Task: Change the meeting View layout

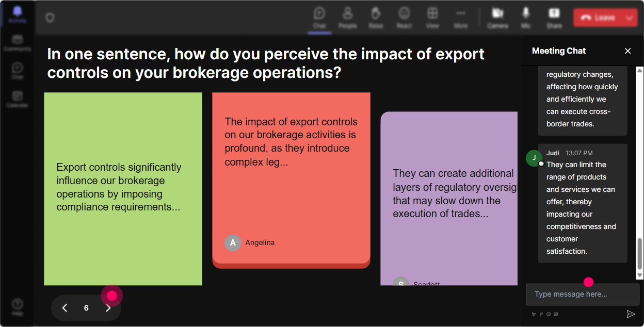Action: 432,18
